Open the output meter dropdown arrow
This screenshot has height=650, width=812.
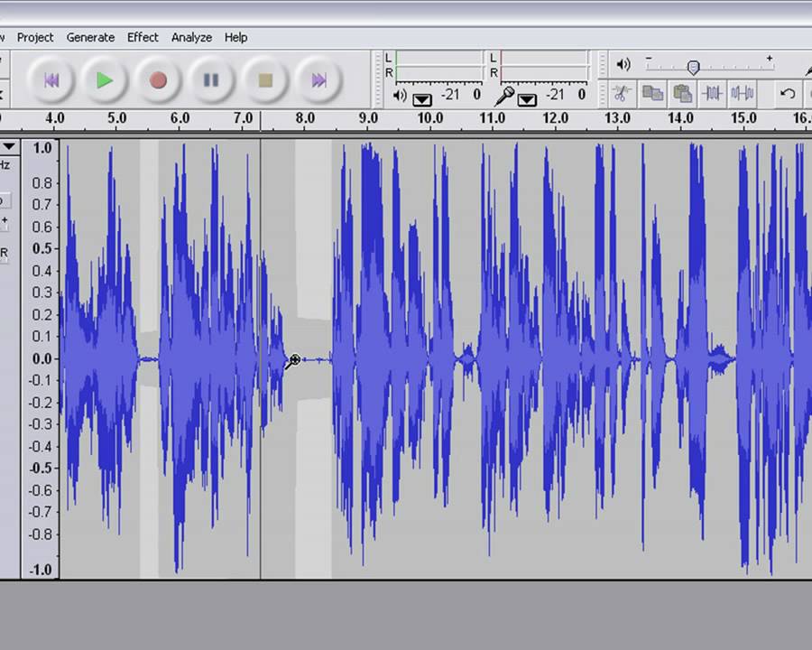tap(422, 99)
